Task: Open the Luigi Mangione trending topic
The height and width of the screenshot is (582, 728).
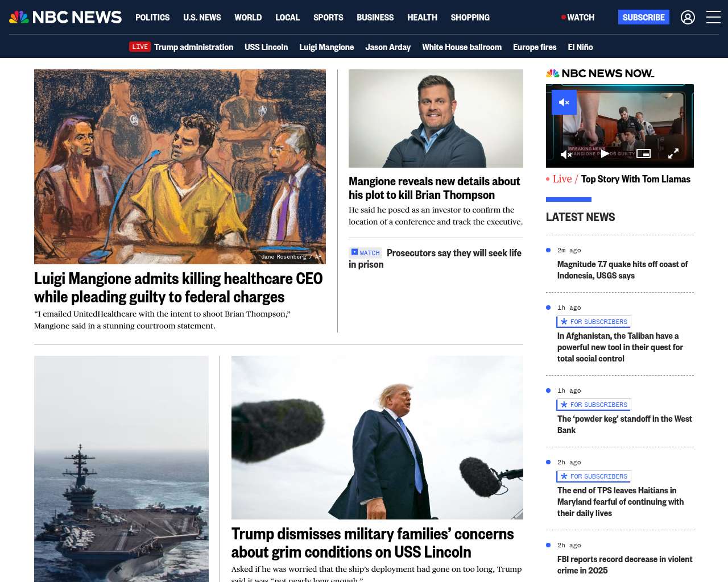Action: point(326,47)
